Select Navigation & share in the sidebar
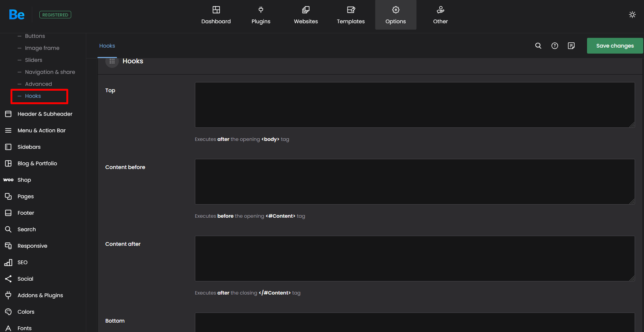644x332 pixels. [x=50, y=72]
